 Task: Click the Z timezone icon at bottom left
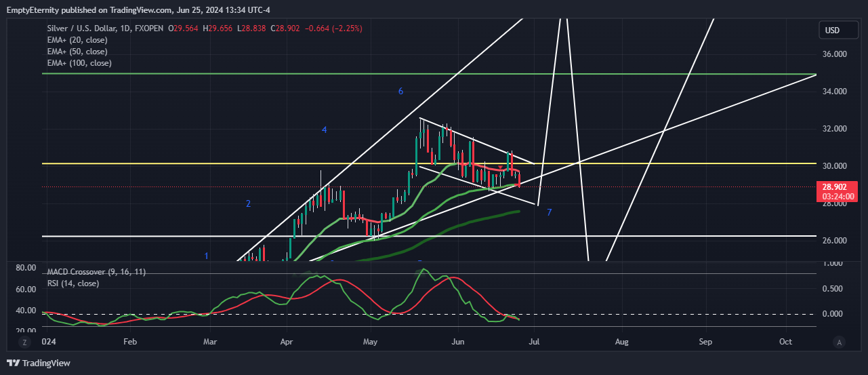[x=25, y=342]
